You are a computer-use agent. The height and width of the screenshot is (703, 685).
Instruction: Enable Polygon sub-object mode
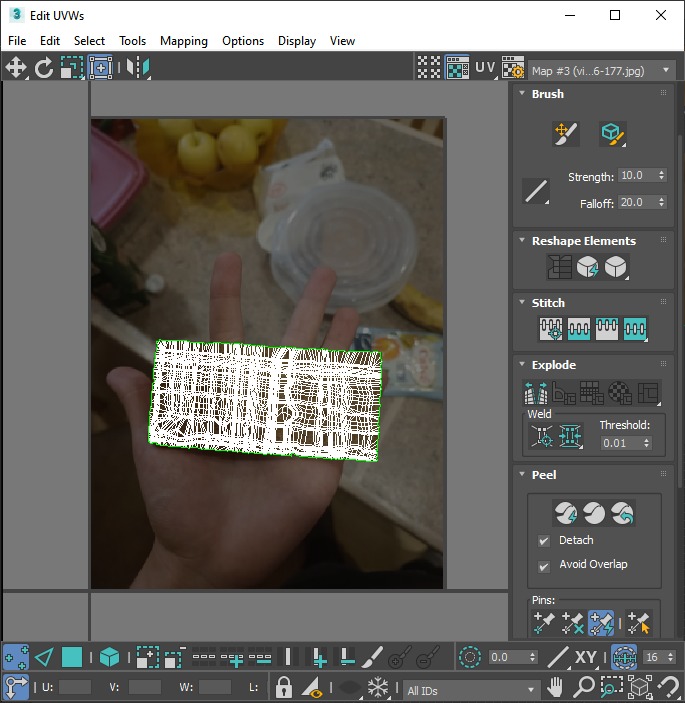point(72,657)
